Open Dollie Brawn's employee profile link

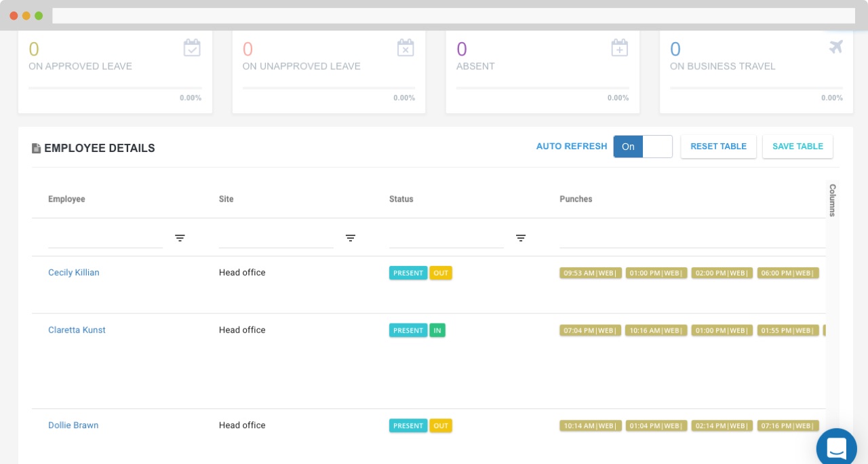[73, 425]
